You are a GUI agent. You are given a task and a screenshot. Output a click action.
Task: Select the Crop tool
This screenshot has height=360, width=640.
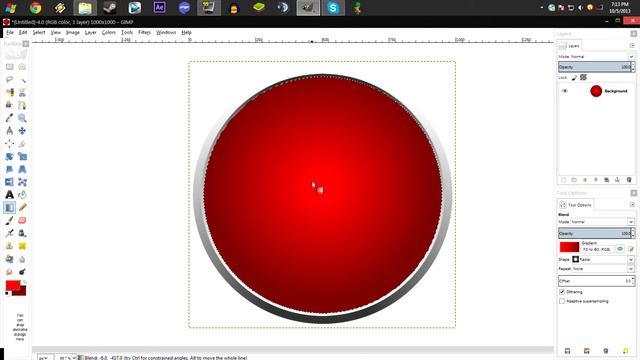[x=22, y=144]
